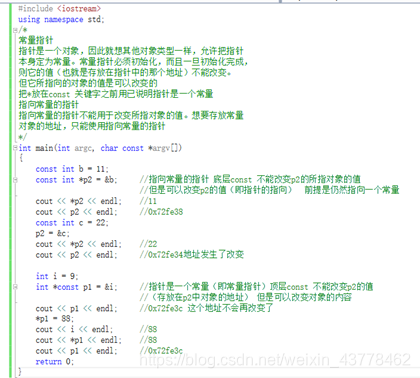
Task: Click the '//0x72fe38' address comment
Action: click(161, 212)
